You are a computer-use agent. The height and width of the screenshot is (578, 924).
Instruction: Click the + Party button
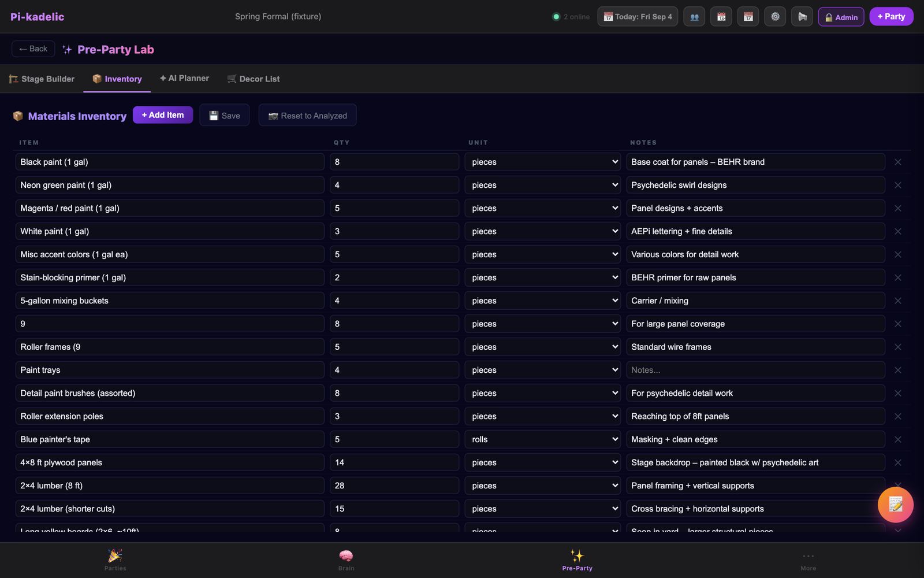coord(891,17)
